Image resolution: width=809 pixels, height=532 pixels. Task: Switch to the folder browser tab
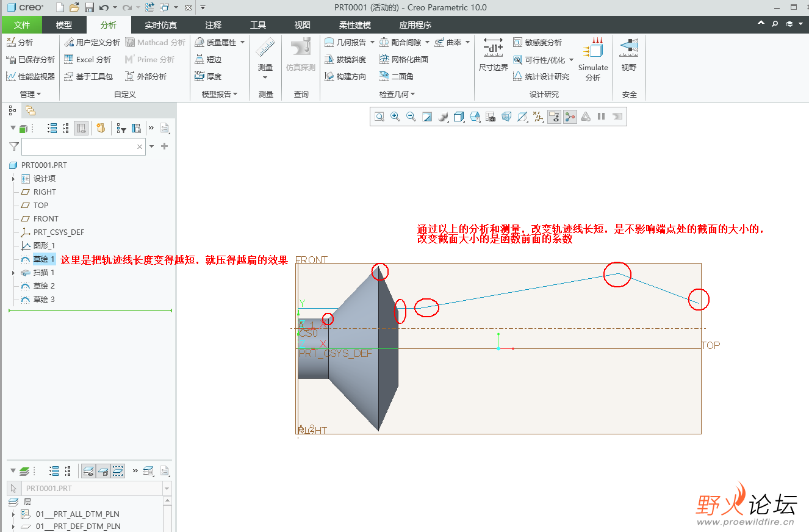click(30, 110)
